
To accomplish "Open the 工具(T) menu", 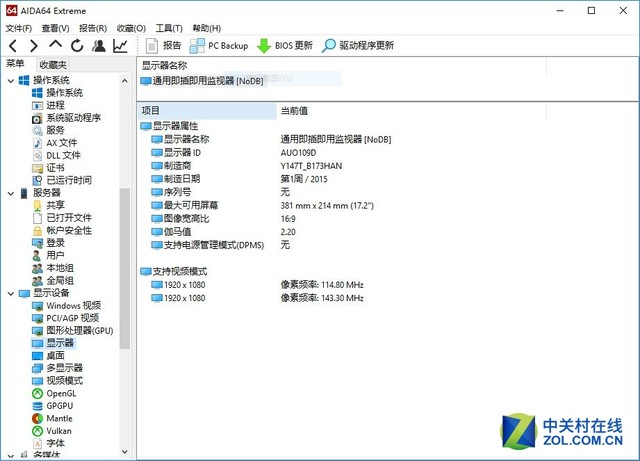I will pos(169,28).
